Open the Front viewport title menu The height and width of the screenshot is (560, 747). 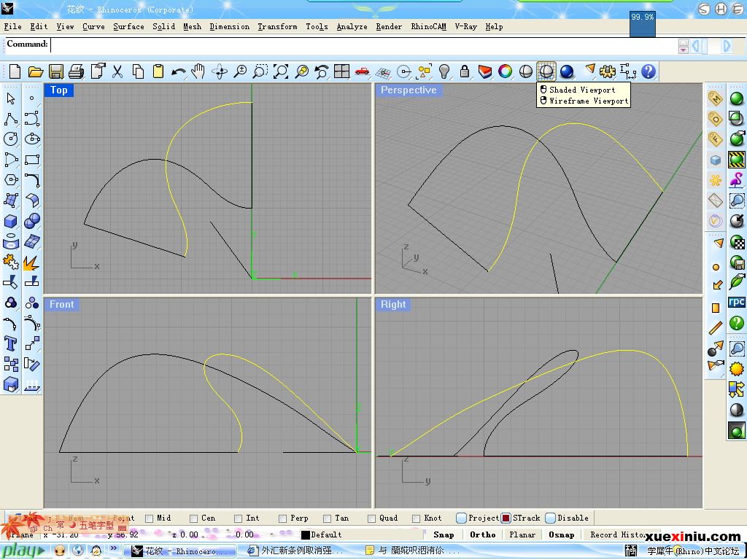coord(61,304)
